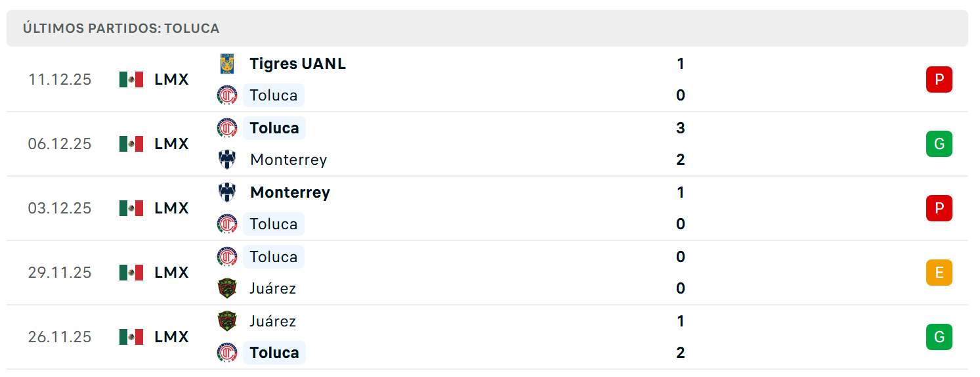Viewport: 980px width, 377px height.
Task: Click the red P badge for the Tigres match
Action: pyautogui.click(x=939, y=79)
